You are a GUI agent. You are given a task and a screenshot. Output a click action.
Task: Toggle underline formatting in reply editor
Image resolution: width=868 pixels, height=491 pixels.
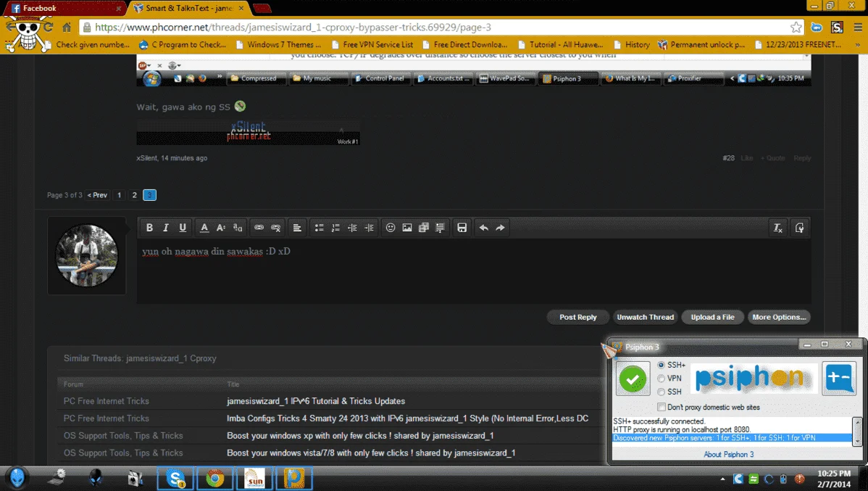[182, 228]
